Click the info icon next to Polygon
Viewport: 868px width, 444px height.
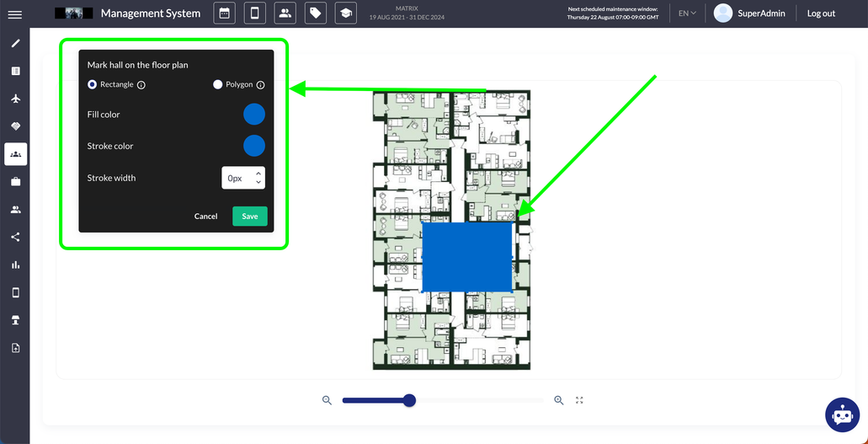pos(261,85)
